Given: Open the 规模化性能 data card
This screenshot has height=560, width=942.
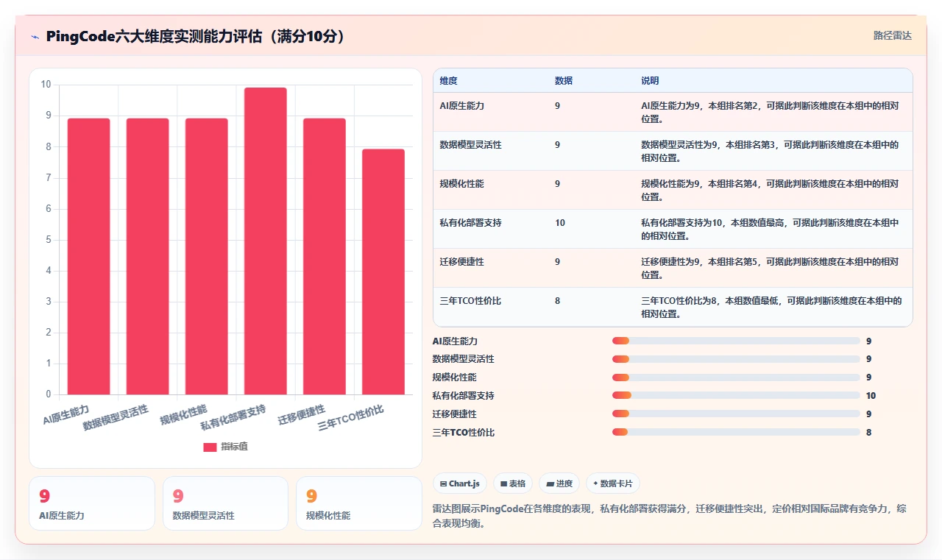Looking at the screenshot, I should tap(359, 503).
